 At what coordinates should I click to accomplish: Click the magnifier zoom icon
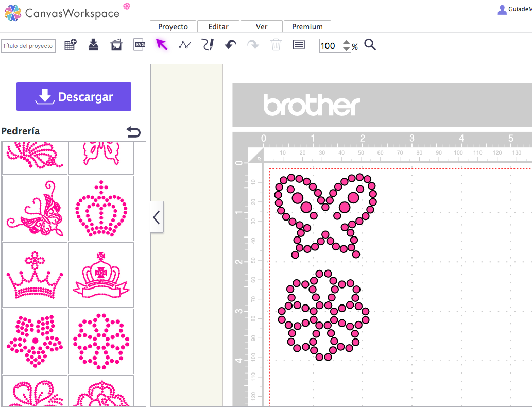click(x=370, y=44)
